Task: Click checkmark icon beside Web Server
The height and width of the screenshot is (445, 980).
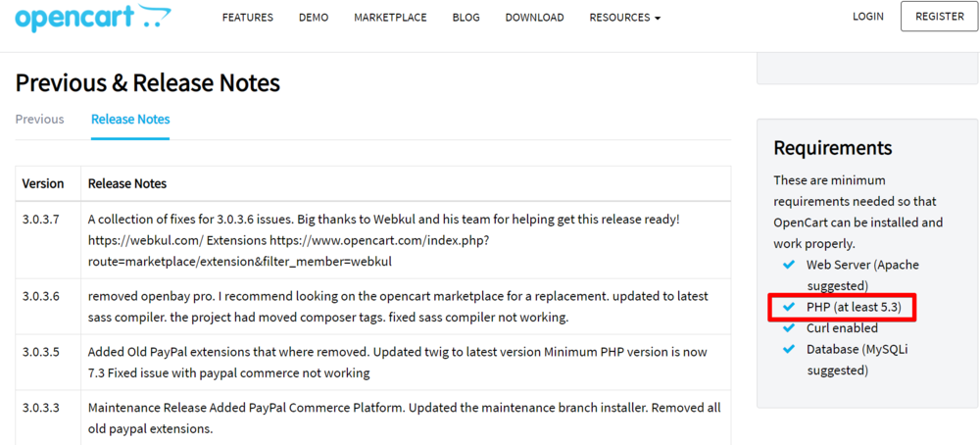Action: tap(789, 265)
